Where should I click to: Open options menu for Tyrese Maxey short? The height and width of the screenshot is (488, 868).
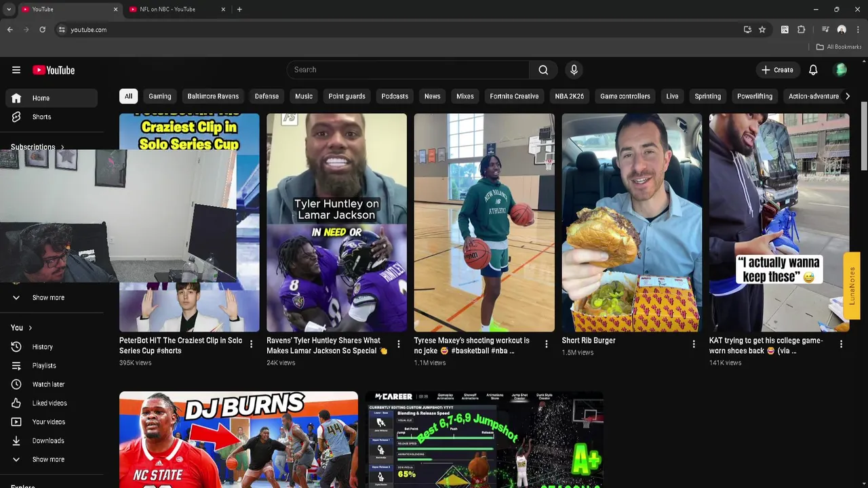(546, 344)
